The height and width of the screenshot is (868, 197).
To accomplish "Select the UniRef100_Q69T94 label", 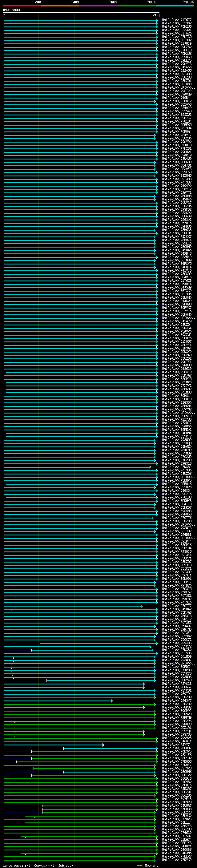I will 177,694.
